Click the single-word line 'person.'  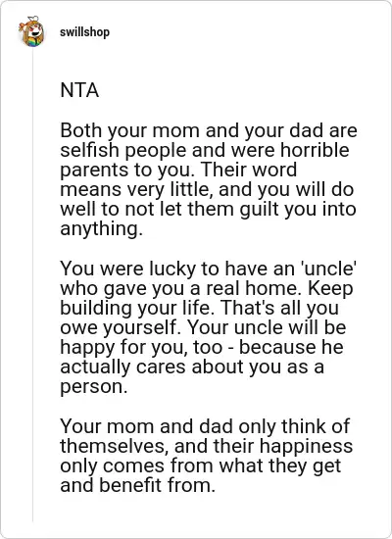pyautogui.click(x=94, y=387)
